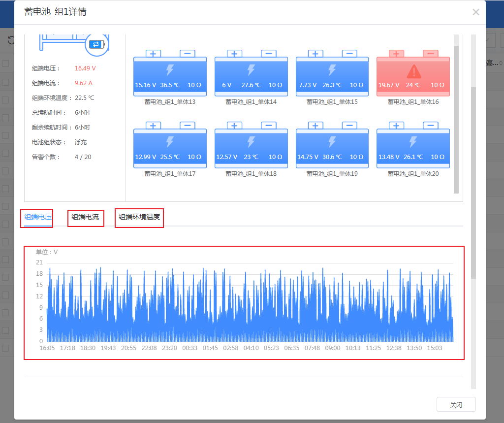Click 组端电压 value 16.49 V
Image resolution: width=504 pixels, height=423 pixels.
(85, 68)
